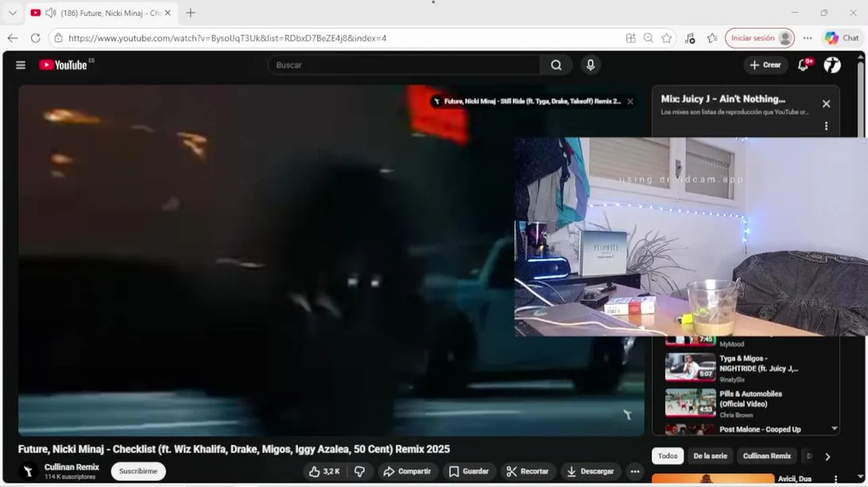
Task: Focus the Buscar search field
Action: [x=404, y=65]
